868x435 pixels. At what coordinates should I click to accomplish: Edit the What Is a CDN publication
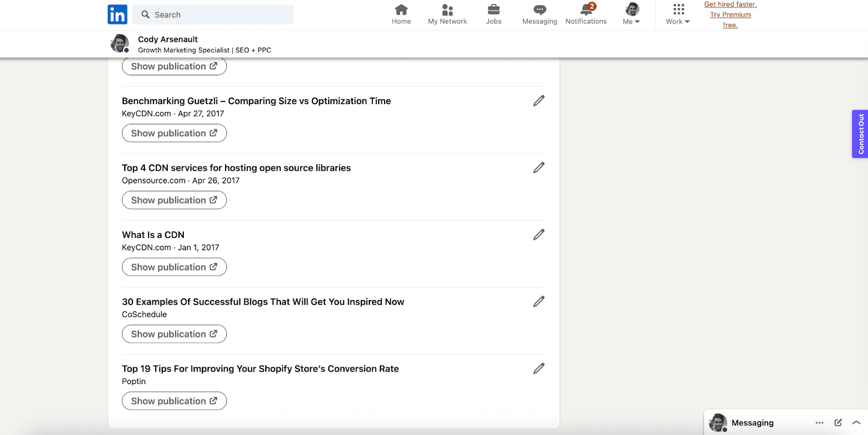coord(538,235)
